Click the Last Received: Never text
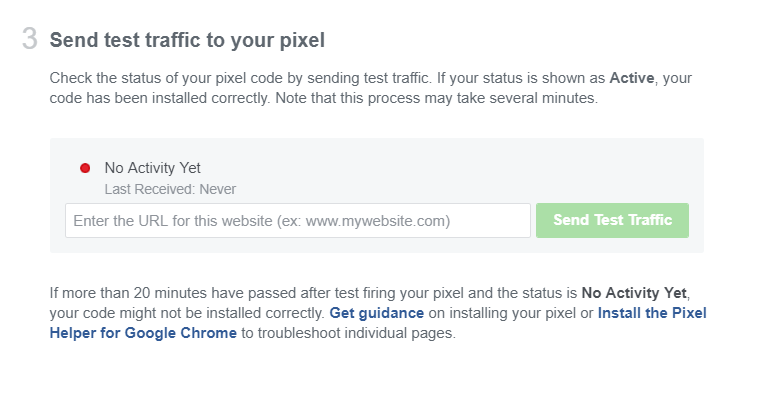 [x=170, y=189]
